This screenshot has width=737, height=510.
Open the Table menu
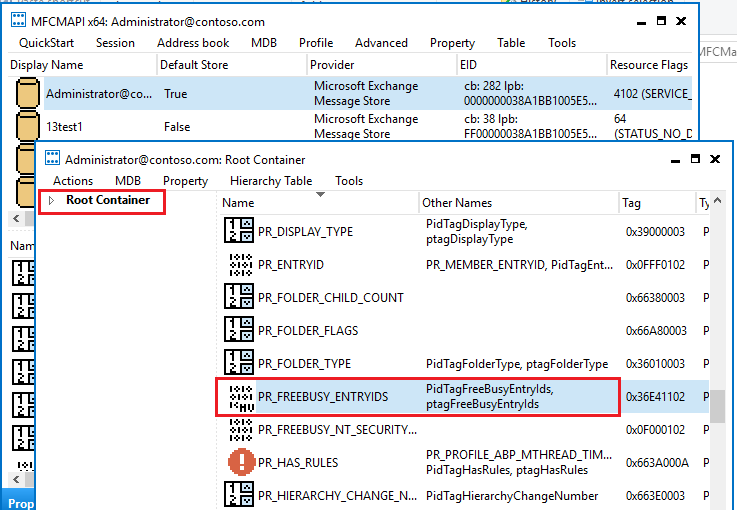[x=511, y=43]
